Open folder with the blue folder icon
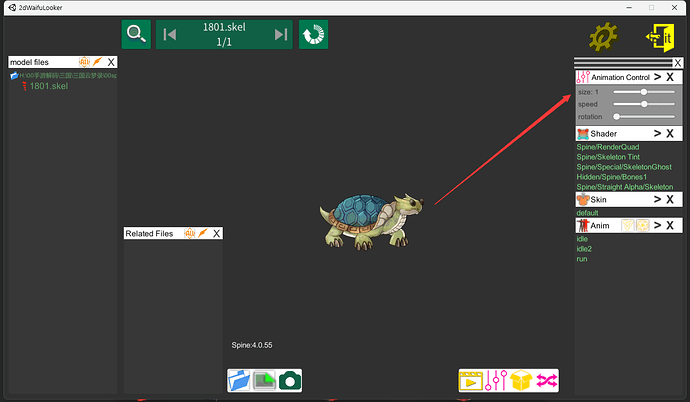The width and height of the screenshot is (690, 402). click(239, 380)
